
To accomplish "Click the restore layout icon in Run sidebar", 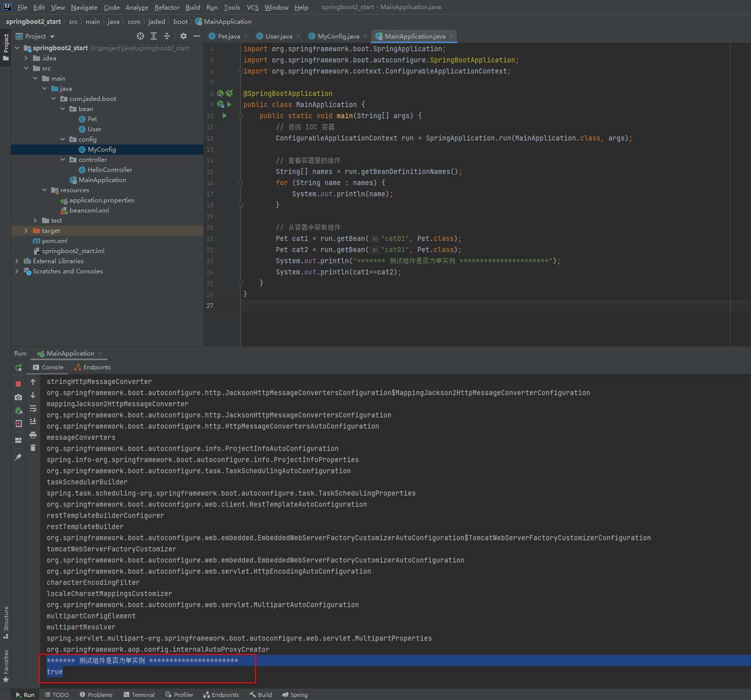I will pos(18,440).
